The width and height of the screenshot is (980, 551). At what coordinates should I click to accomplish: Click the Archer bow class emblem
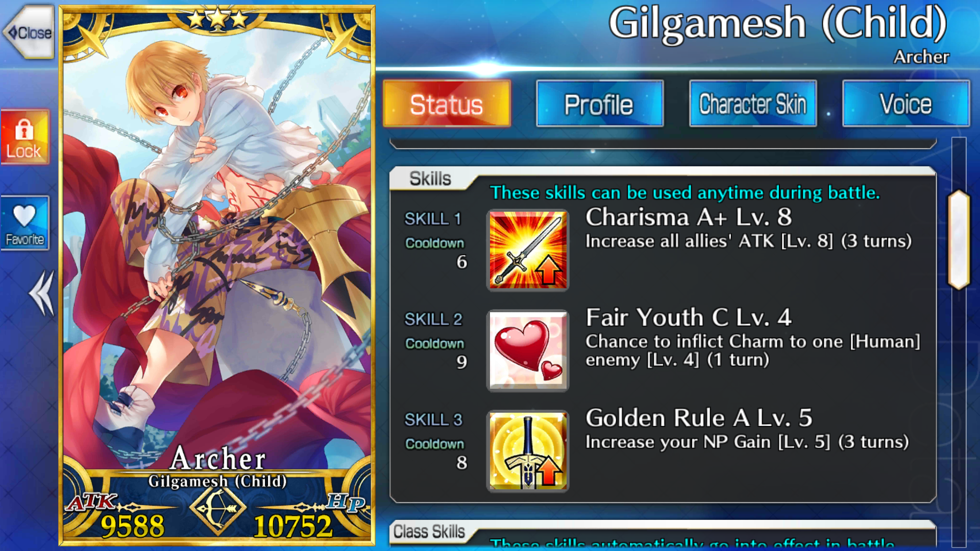pos(218,509)
